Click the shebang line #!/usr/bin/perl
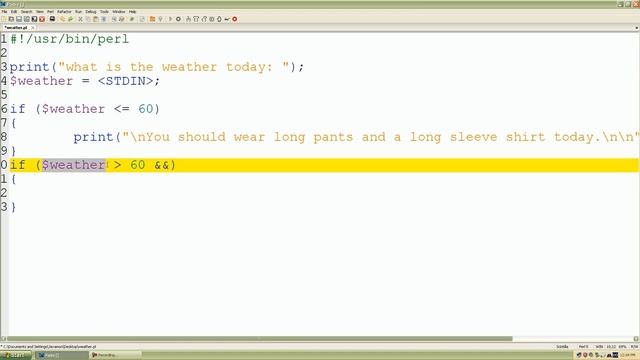 click(69, 39)
